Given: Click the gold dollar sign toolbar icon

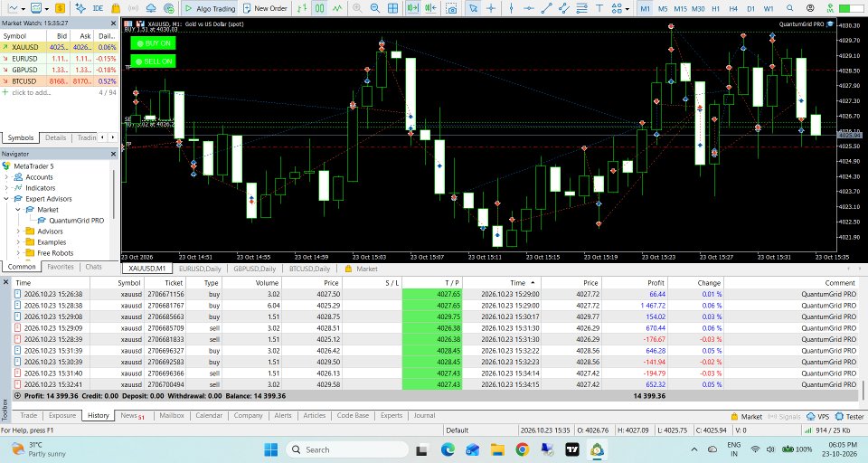Looking at the screenshot, I should click(60, 8).
